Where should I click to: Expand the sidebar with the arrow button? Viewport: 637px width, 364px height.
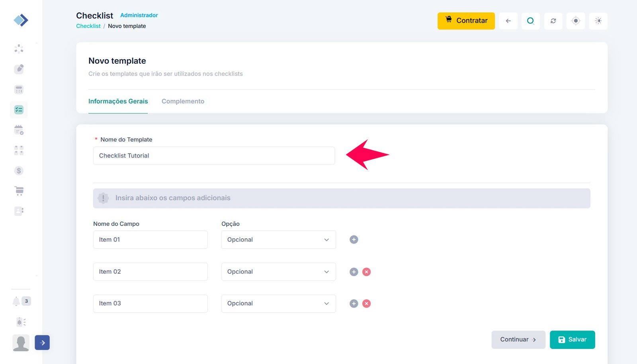(x=42, y=343)
